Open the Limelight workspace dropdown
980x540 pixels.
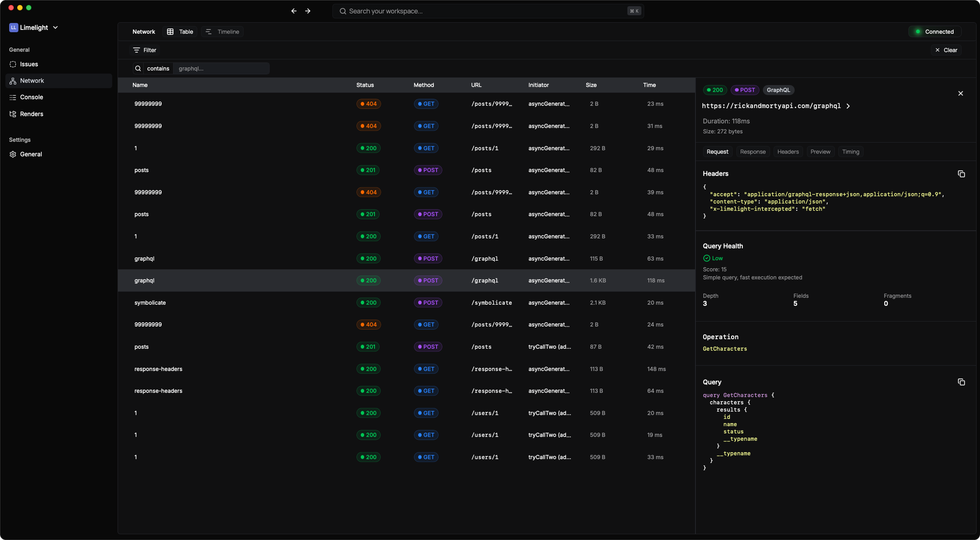(x=34, y=27)
